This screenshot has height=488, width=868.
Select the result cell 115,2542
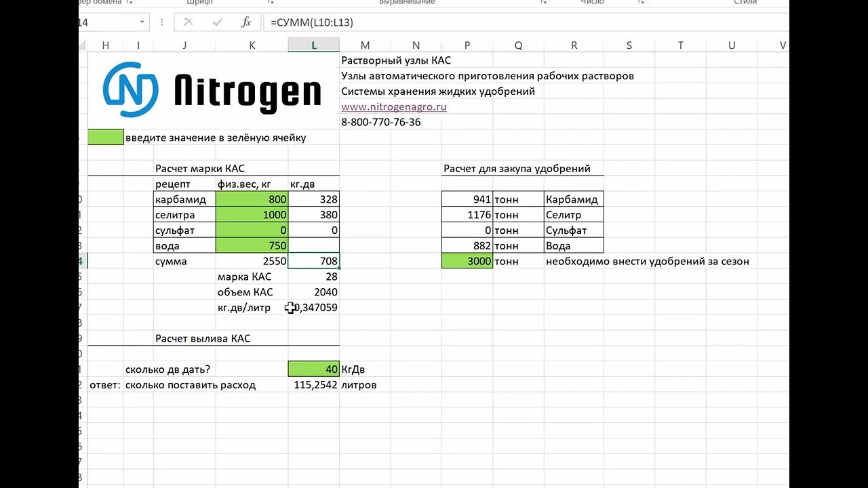[x=313, y=384]
